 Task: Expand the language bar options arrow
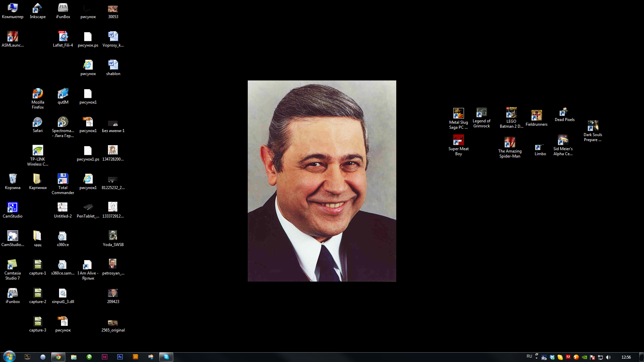pyautogui.click(x=536, y=358)
